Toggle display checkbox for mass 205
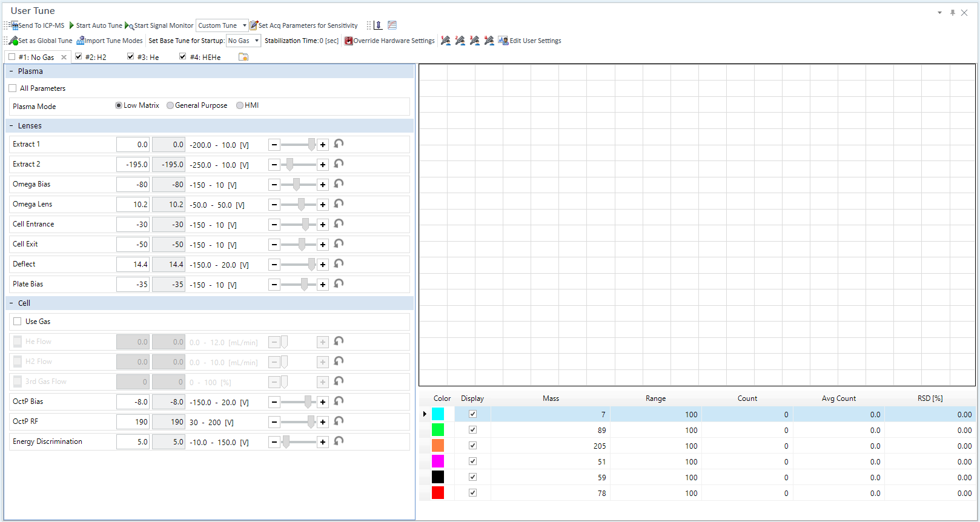The width and height of the screenshot is (980, 522). coord(473,446)
